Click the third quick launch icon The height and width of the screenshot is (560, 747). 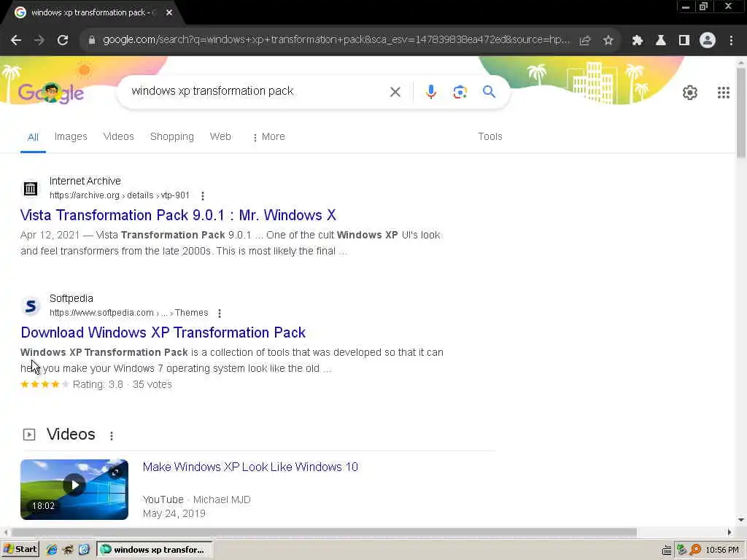[85, 550]
